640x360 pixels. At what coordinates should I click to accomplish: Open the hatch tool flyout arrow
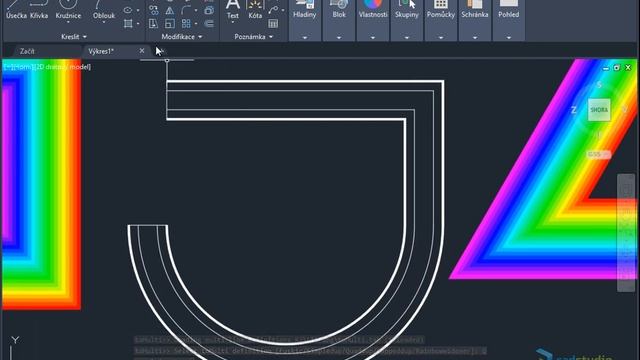point(138,24)
